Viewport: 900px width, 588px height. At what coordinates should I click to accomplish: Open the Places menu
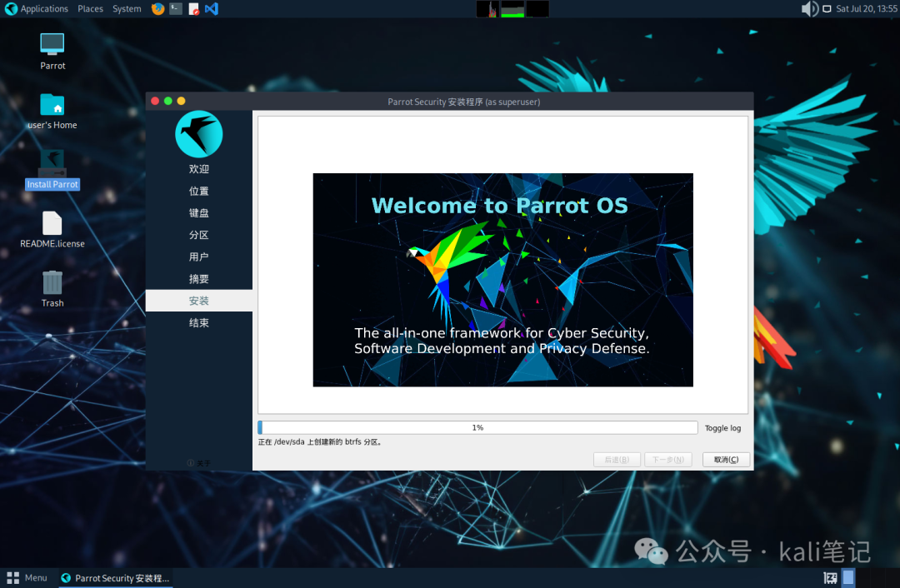[x=90, y=8]
